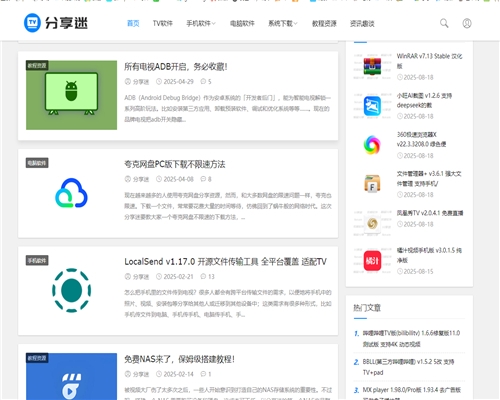Open the 凤凰秀TV app icon

pyautogui.click(x=372, y=223)
